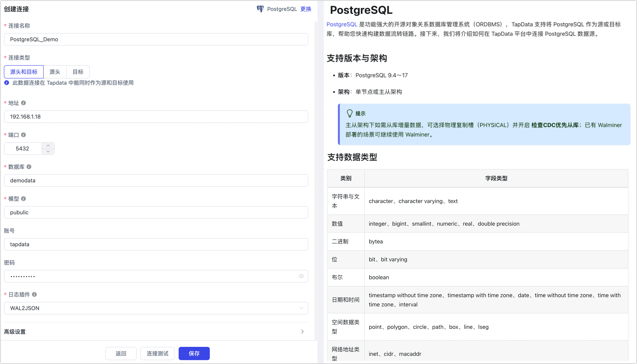
Task: Click the info icon beside 模型 label
Action: coord(24,199)
